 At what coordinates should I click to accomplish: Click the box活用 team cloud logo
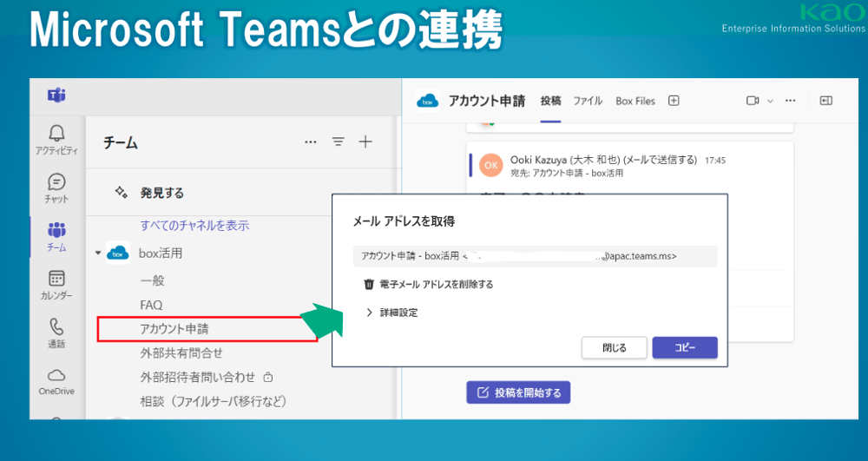tap(118, 253)
